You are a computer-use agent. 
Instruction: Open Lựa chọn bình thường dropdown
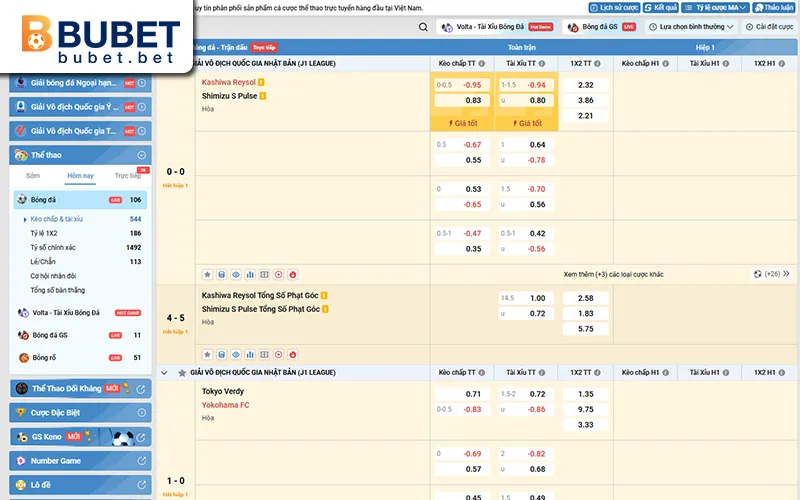[691, 27]
